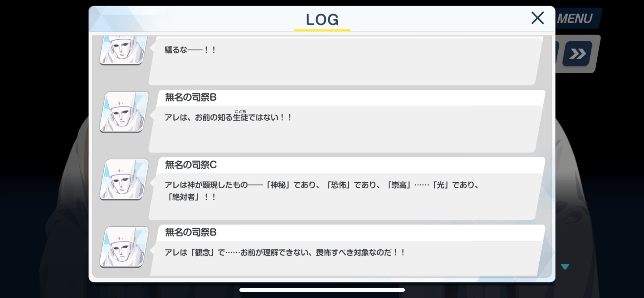Close the LOG panel with X

coord(537,18)
